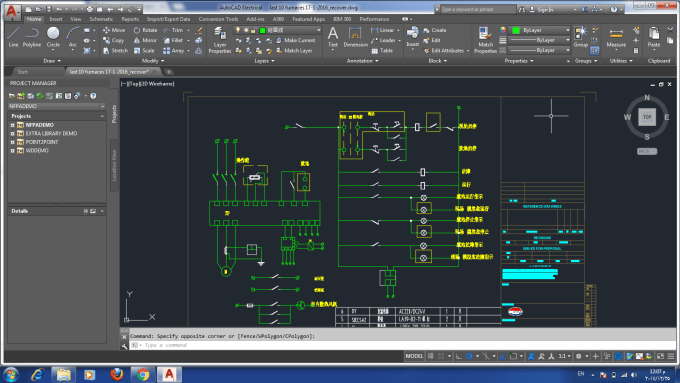
Task: Open the ByLayer color swatch dropdown
Action: click(x=541, y=30)
